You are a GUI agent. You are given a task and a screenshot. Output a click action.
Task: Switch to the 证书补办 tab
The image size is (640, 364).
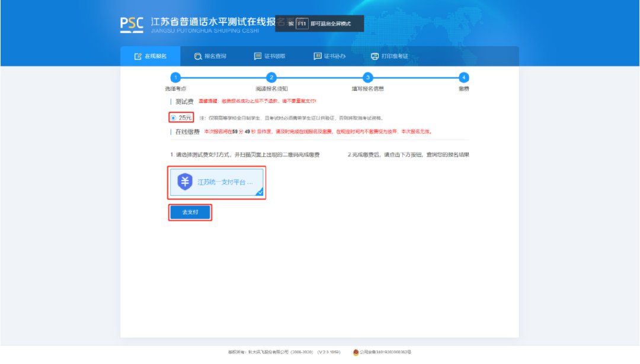[x=330, y=56]
